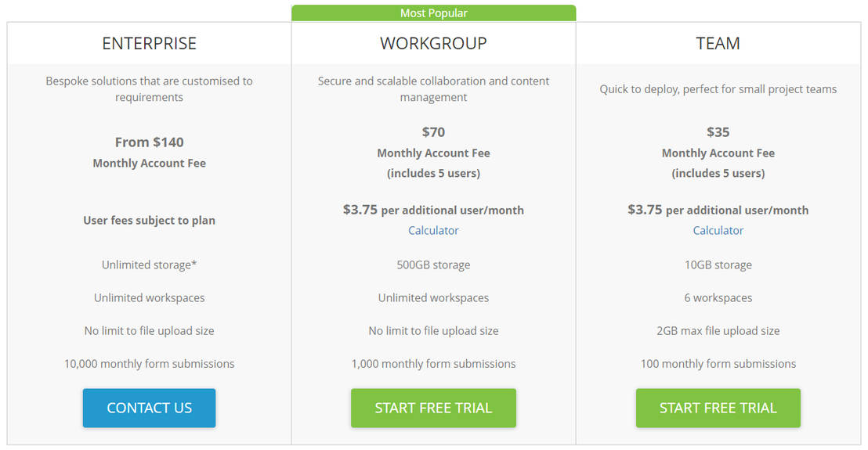Click the Team plan heading
The height and width of the screenshot is (450, 868).
[718, 43]
